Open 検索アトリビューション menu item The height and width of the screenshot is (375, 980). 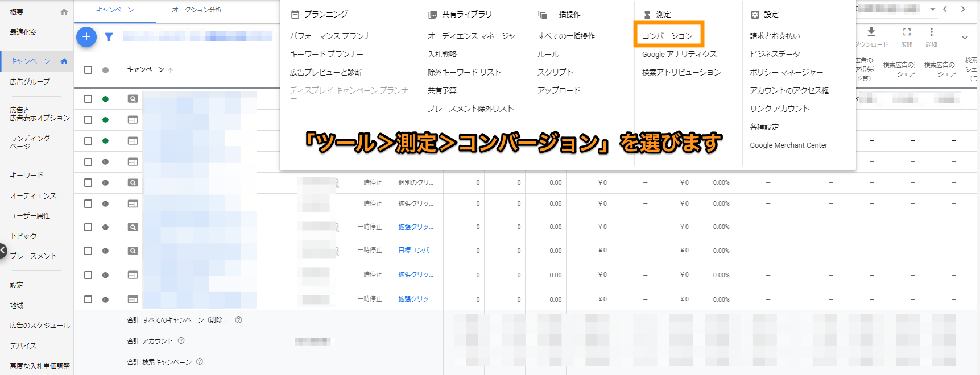pyautogui.click(x=681, y=72)
